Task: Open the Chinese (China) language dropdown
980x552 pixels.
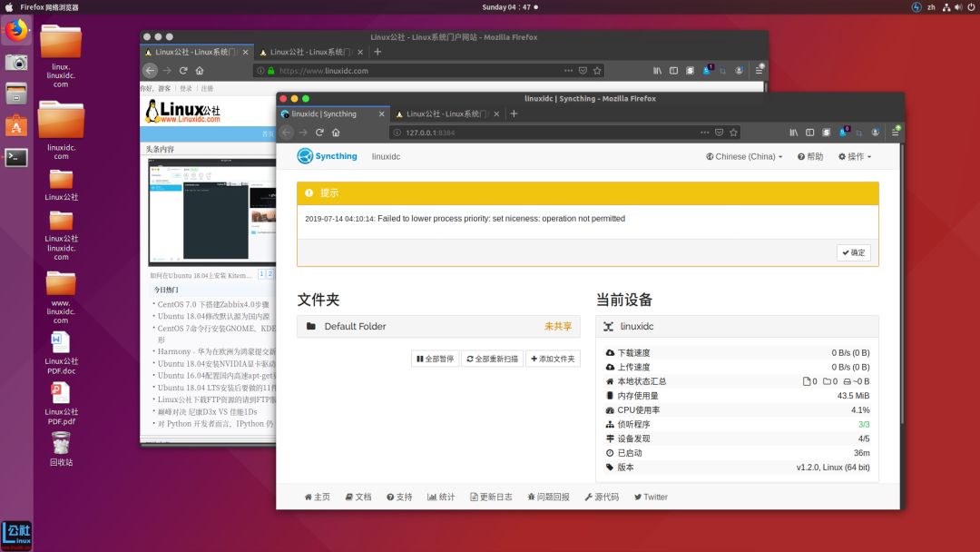Action: (x=744, y=156)
